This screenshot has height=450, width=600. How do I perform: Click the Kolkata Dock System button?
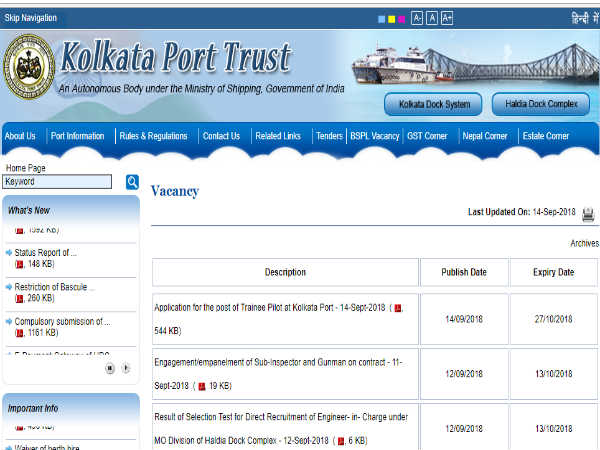[x=433, y=104]
